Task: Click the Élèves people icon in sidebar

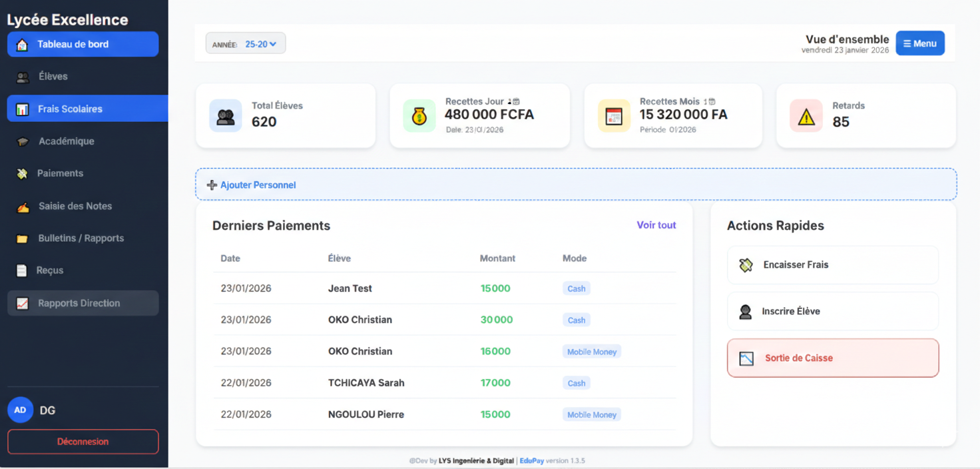Action: click(21, 76)
